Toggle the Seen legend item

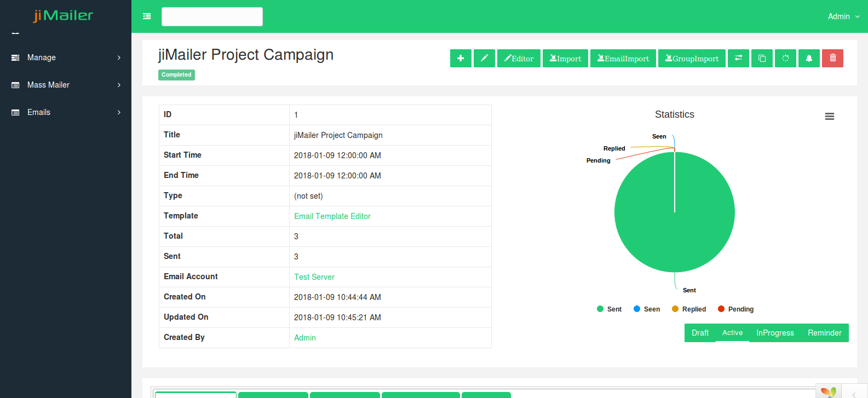[x=647, y=309]
